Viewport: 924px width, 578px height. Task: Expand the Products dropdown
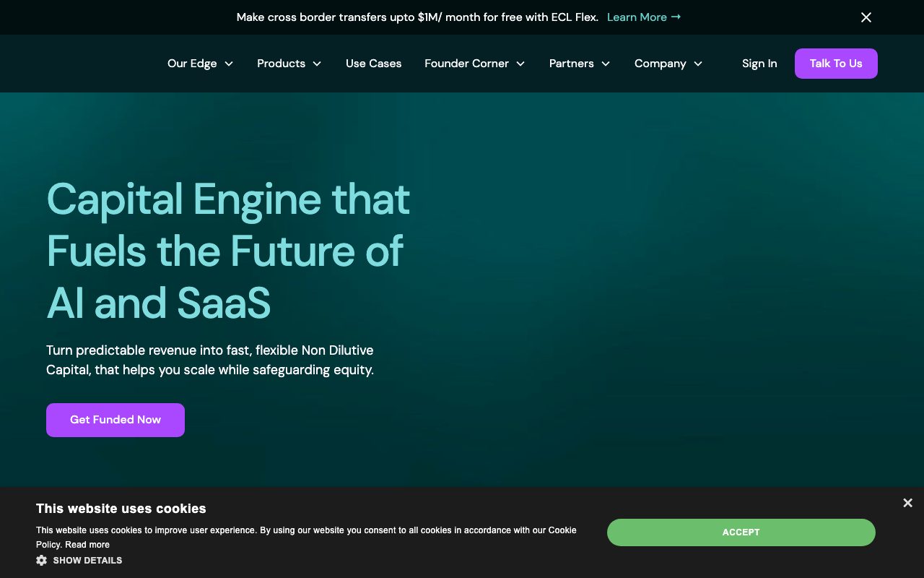pyautogui.click(x=289, y=64)
